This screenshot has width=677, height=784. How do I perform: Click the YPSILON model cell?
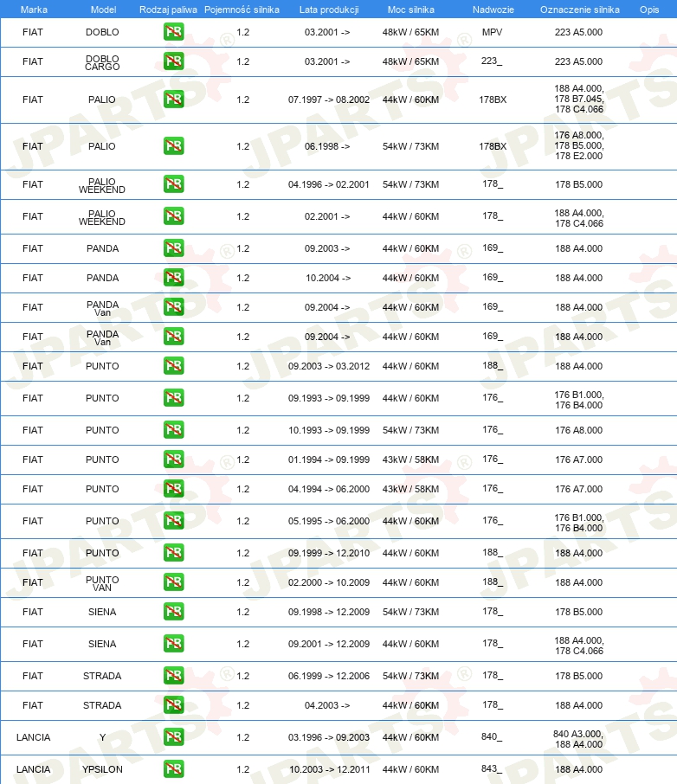tap(102, 770)
